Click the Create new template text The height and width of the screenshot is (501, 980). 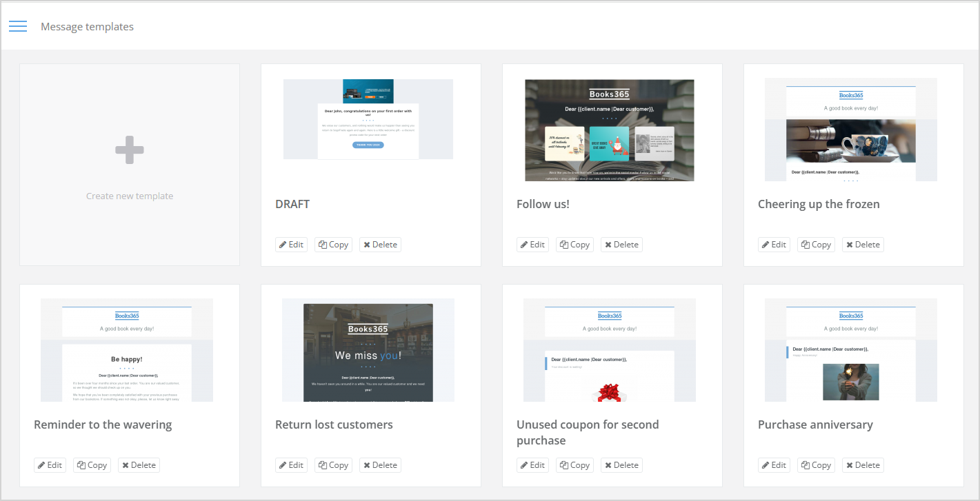coord(130,196)
